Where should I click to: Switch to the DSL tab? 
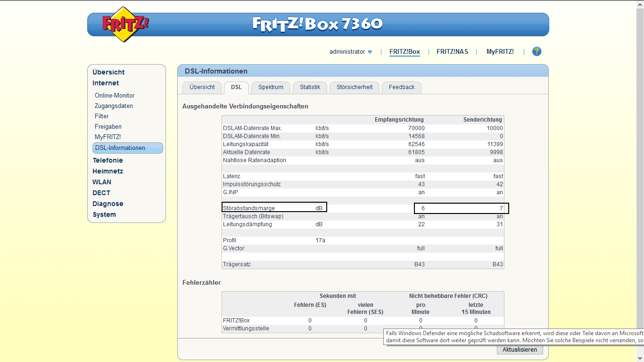pyautogui.click(x=236, y=87)
